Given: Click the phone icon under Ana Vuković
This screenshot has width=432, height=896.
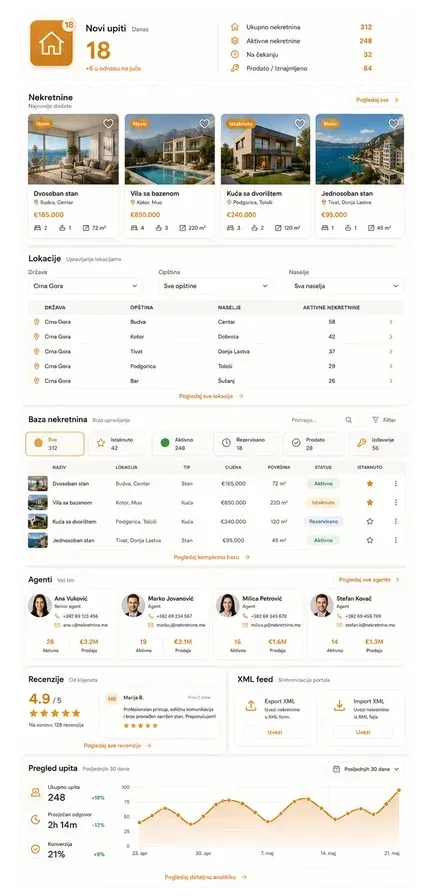Looking at the screenshot, I should tap(57, 616).
